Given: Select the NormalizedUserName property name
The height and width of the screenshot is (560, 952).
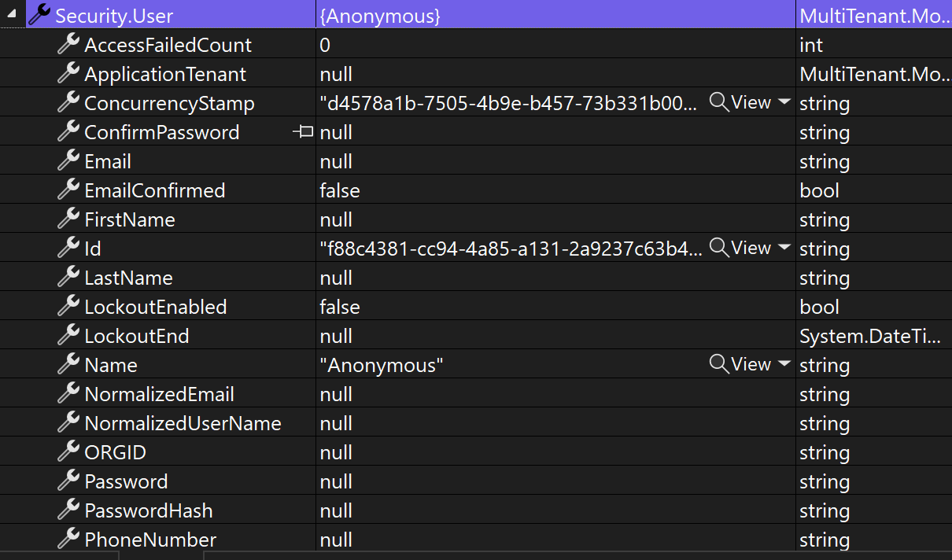Looking at the screenshot, I should 183,423.
